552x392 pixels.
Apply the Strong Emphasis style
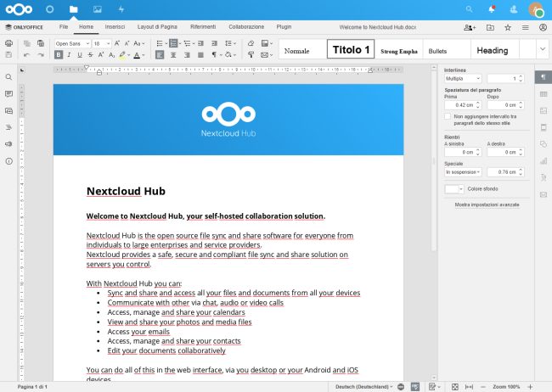(x=399, y=49)
